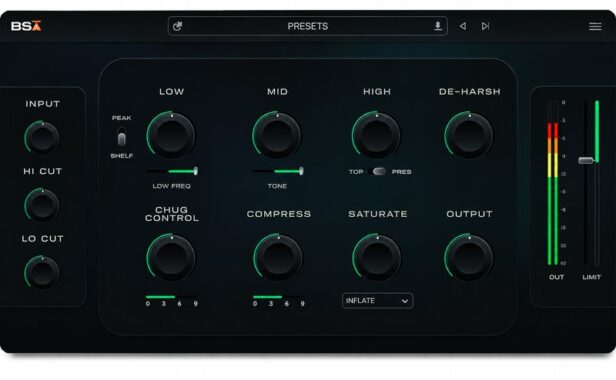Click the SATURATE heading text
Viewport: 616px width, 380px height.
click(x=378, y=214)
